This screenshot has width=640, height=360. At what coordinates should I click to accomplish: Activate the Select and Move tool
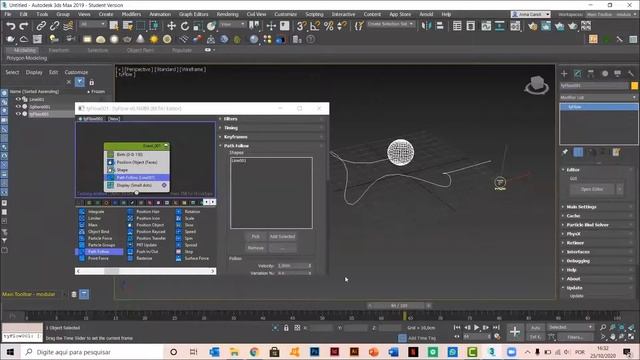171,26
